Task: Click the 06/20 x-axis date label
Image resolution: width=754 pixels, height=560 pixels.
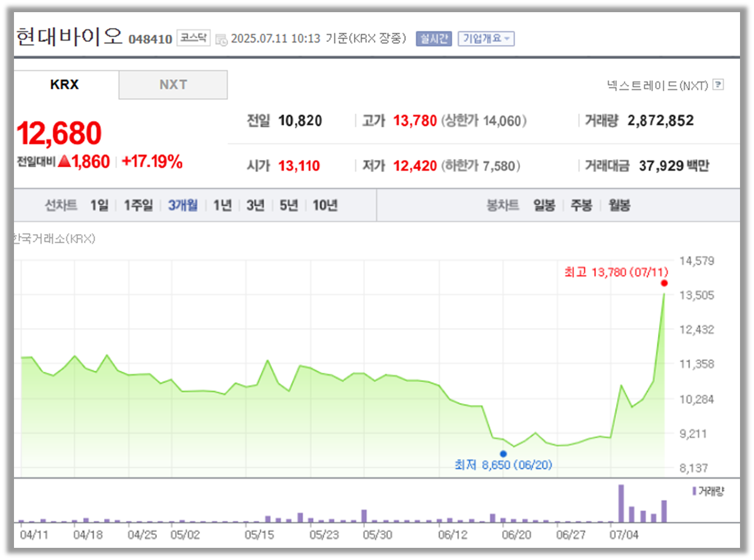Action: click(x=516, y=535)
